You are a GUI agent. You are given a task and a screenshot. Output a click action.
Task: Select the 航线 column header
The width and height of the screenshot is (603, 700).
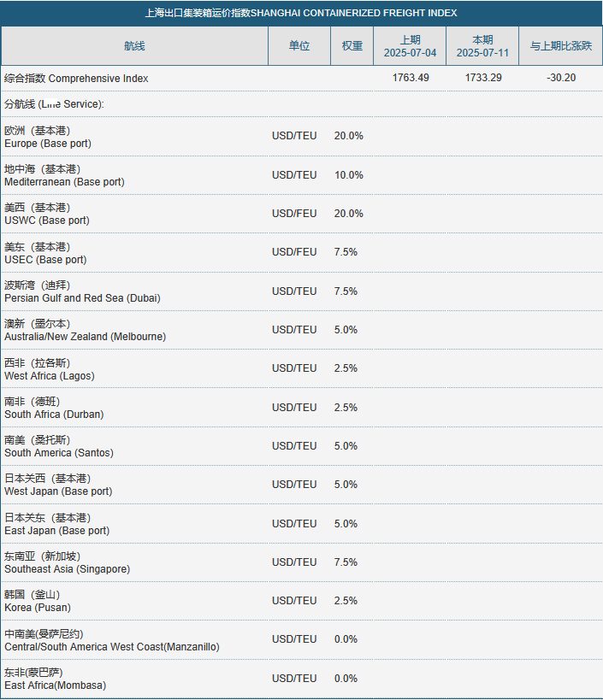tap(134, 46)
